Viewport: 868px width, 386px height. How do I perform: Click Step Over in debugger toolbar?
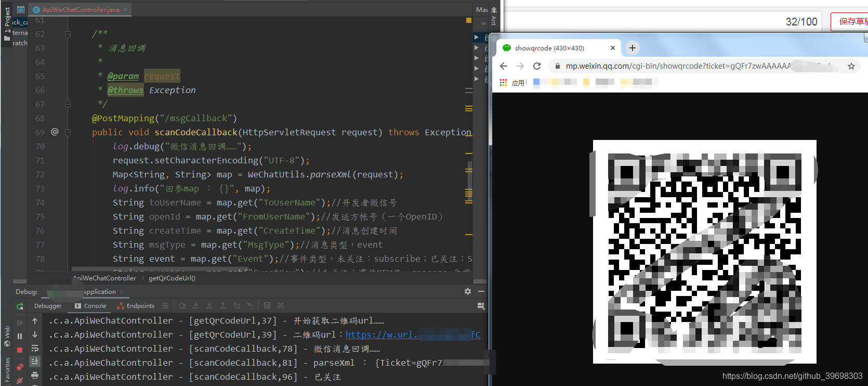[x=182, y=306]
